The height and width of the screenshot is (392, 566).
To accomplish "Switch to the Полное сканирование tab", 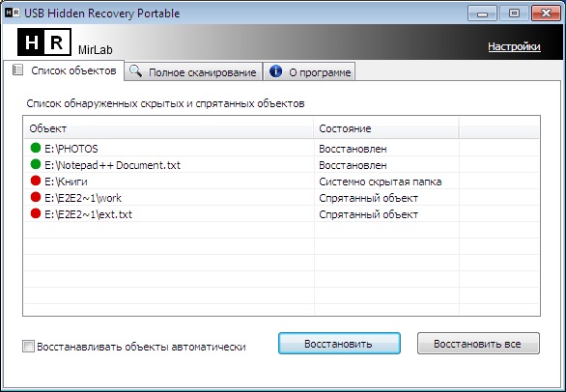I will point(193,71).
